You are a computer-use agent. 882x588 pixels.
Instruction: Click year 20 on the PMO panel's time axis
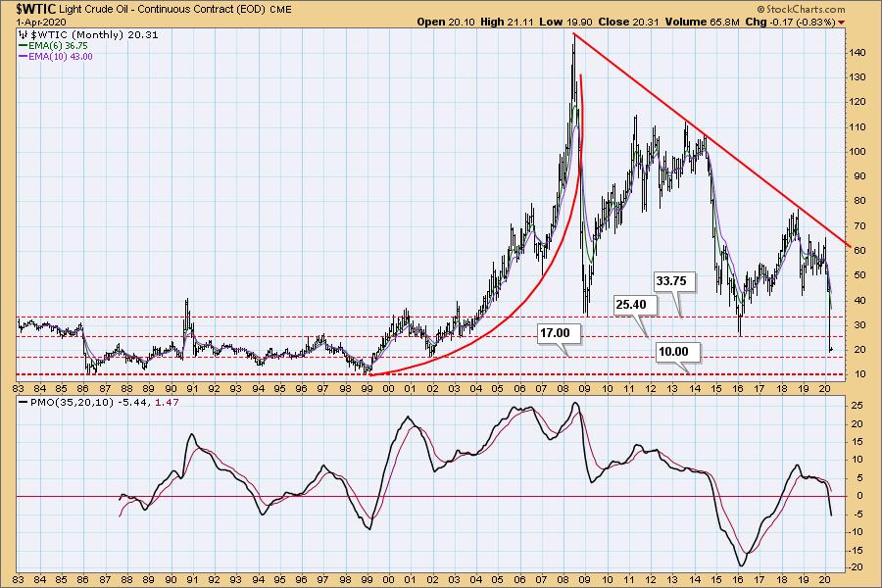click(824, 579)
